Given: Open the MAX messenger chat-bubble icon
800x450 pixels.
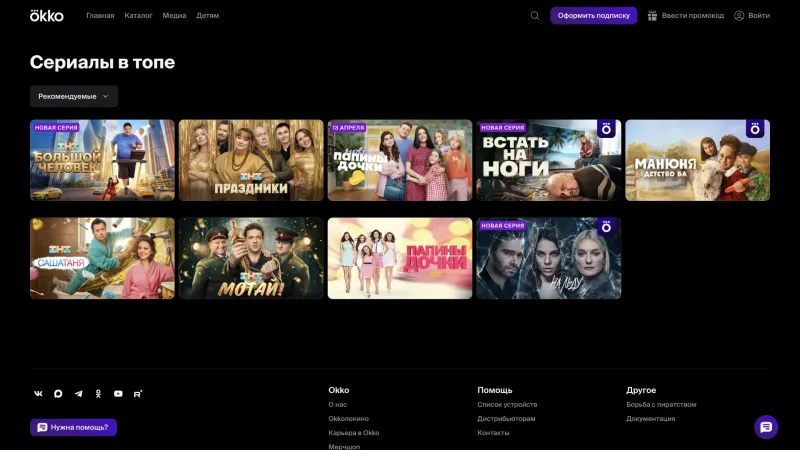Looking at the screenshot, I should [58, 394].
